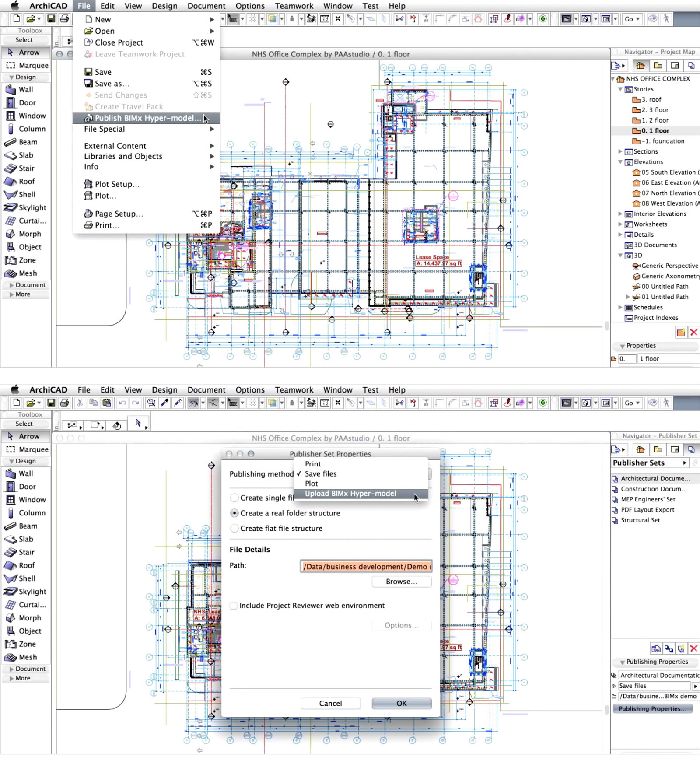700x757 pixels.
Task: Click the red delete X above Publishing Properties
Action: pyautogui.click(x=693, y=648)
